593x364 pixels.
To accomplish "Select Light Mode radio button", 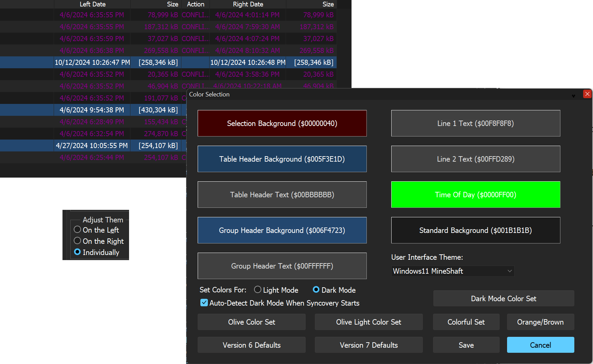I will point(258,290).
